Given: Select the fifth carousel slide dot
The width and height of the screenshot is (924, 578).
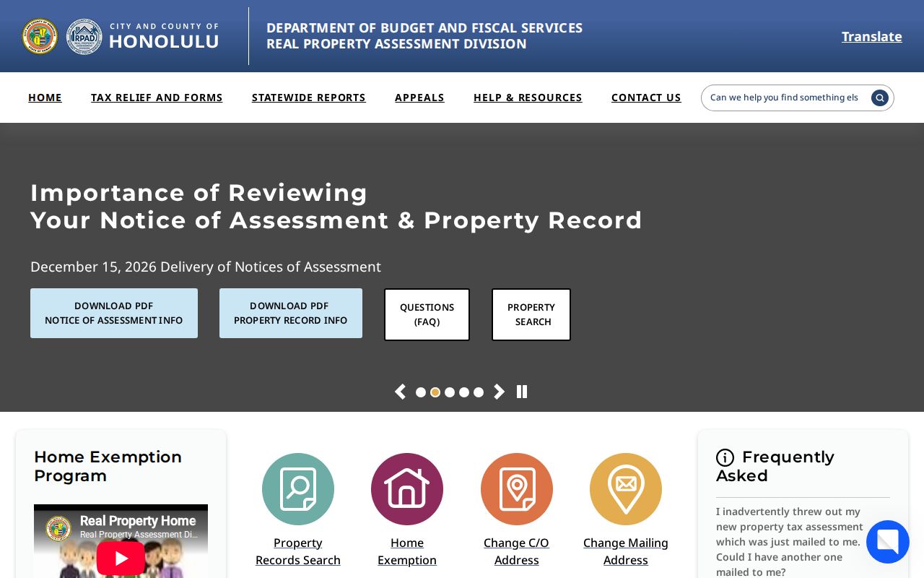Looking at the screenshot, I should point(479,392).
